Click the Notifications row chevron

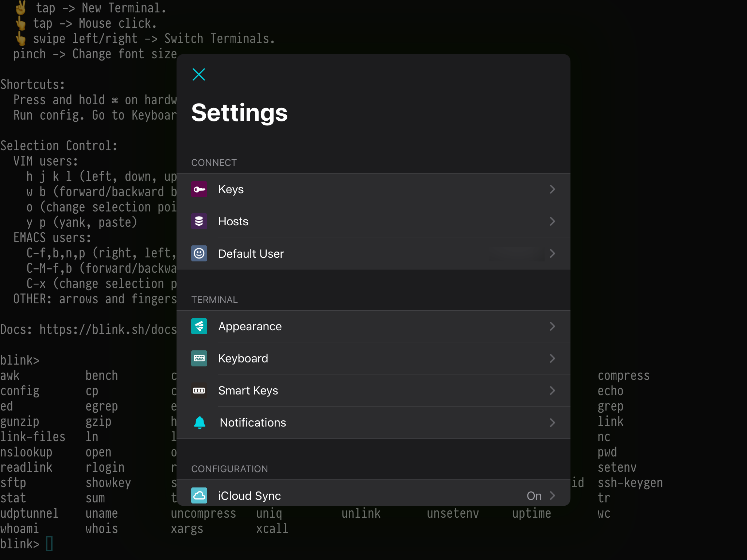click(552, 423)
